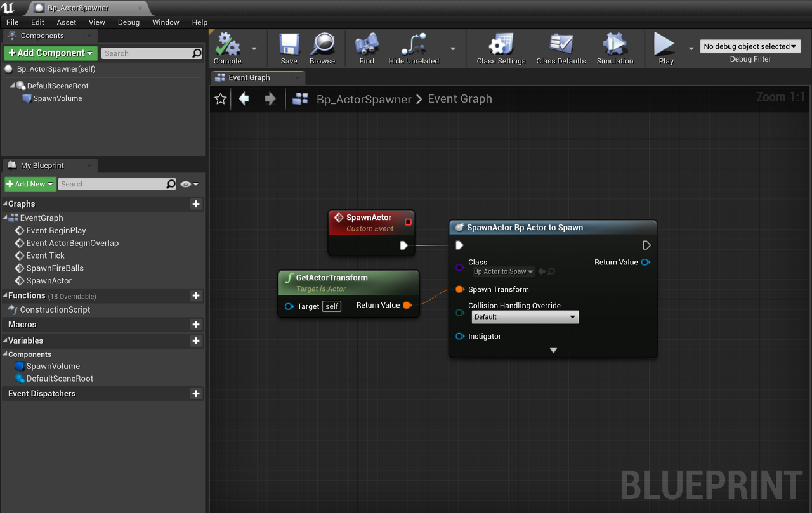Open the Debug menu

pos(129,22)
